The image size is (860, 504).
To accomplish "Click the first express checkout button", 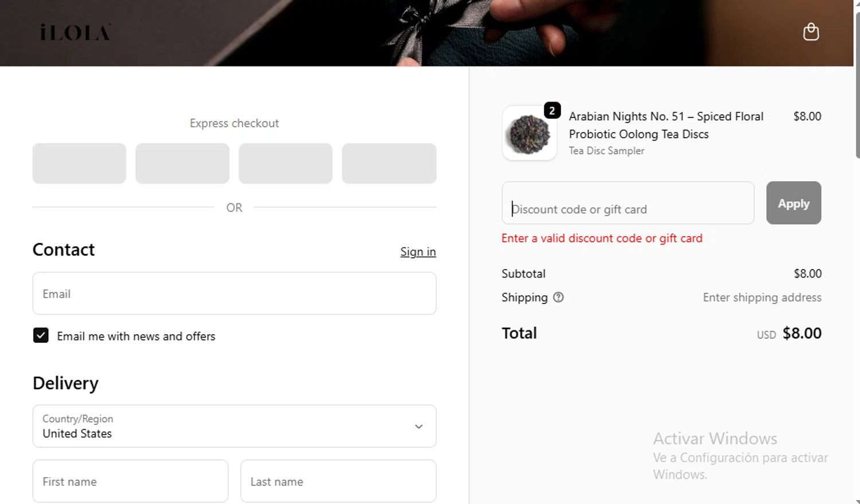I will (79, 163).
